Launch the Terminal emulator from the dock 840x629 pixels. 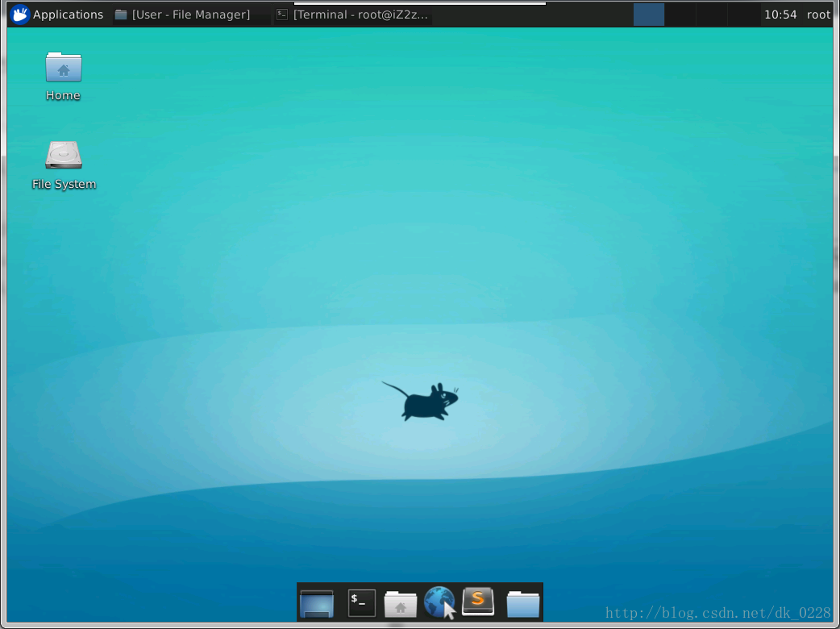tap(362, 602)
